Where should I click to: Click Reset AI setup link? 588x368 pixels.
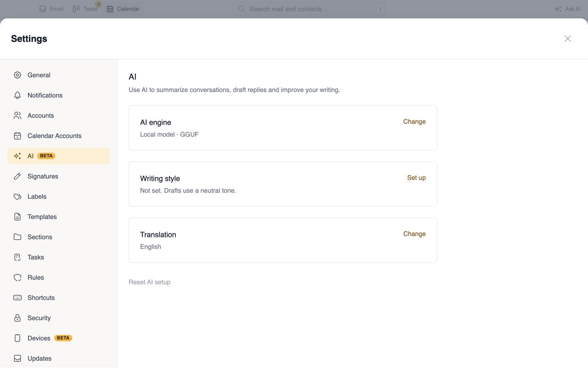[149, 282]
